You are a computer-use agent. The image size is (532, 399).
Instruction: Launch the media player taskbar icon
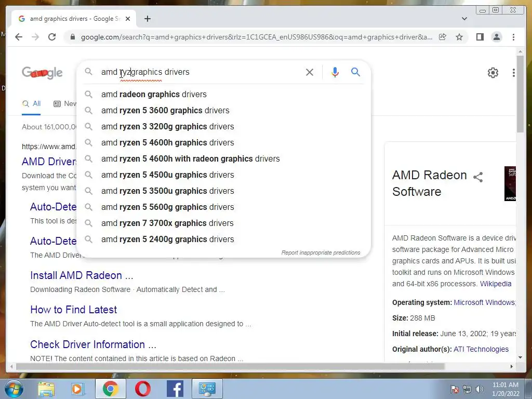pos(78,389)
